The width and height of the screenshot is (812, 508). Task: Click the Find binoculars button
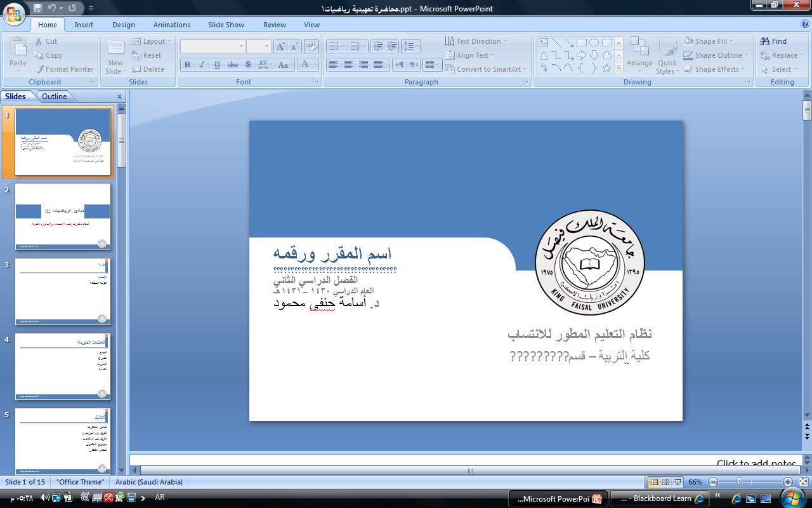click(773, 41)
